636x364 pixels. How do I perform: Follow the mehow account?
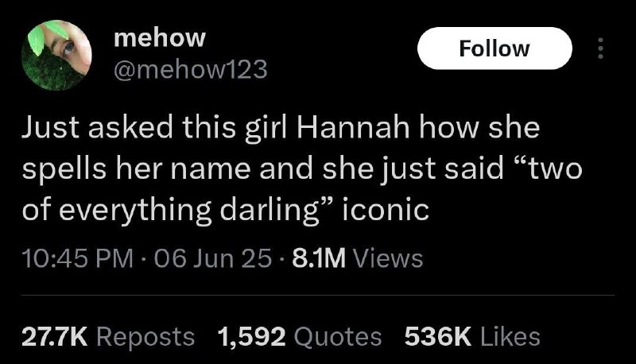(494, 48)
